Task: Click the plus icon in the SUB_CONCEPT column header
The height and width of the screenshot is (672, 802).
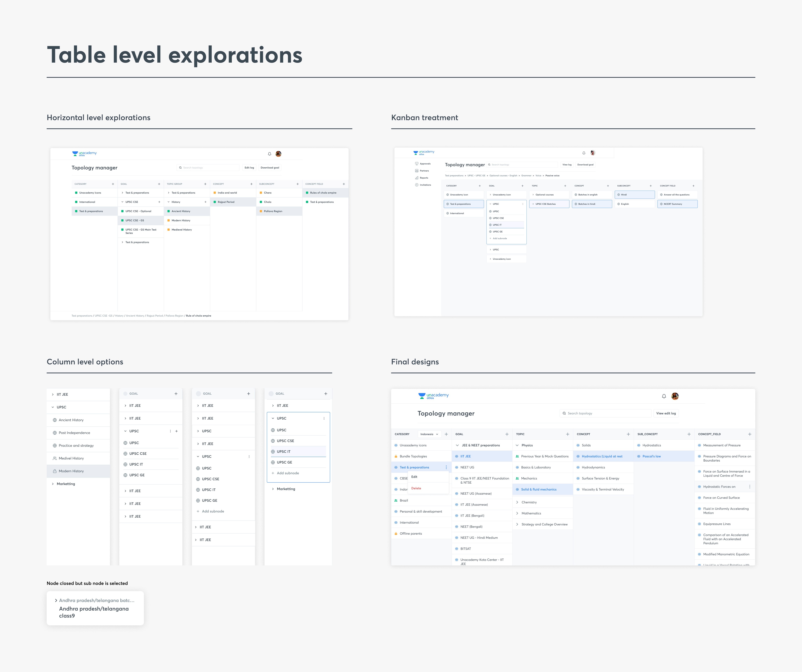Action: point(689,434)
